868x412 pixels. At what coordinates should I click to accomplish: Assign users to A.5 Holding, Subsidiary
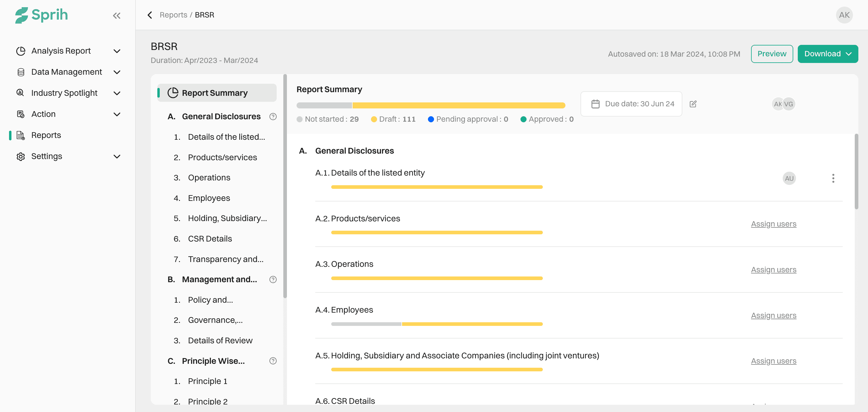[x=773, y=361]
